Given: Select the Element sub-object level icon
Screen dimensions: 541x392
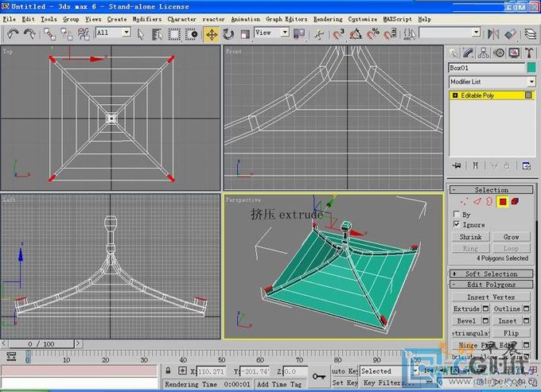Looking at the screenshot, I should 515,201.
